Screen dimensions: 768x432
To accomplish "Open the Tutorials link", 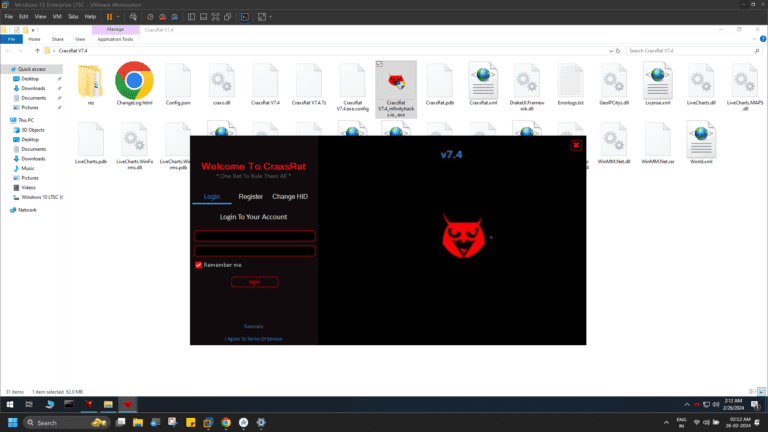I will point(253,326).
